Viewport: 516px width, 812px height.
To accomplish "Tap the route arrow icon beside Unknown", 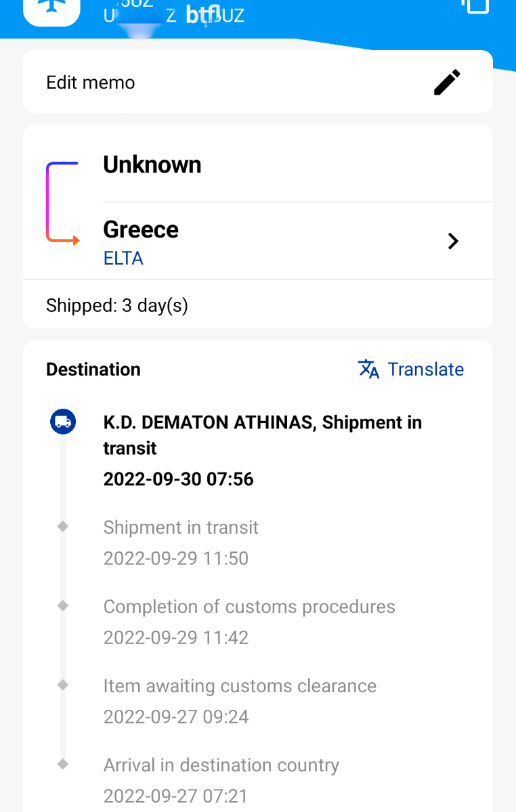I will pos(63,202).
